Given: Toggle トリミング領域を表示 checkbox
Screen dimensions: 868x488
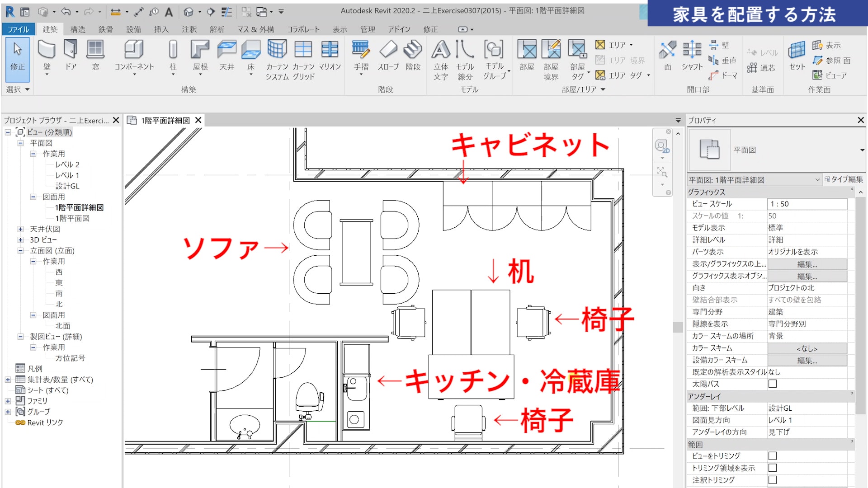Looking at the screenshot, I should (x=773, y=468).
